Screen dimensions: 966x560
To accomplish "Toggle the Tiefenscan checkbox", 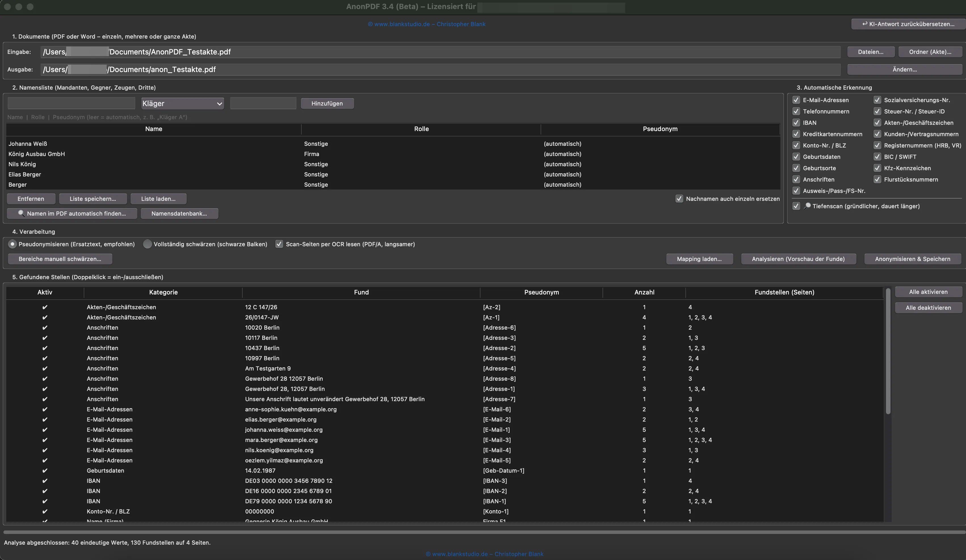I will (x=796, y=206).
